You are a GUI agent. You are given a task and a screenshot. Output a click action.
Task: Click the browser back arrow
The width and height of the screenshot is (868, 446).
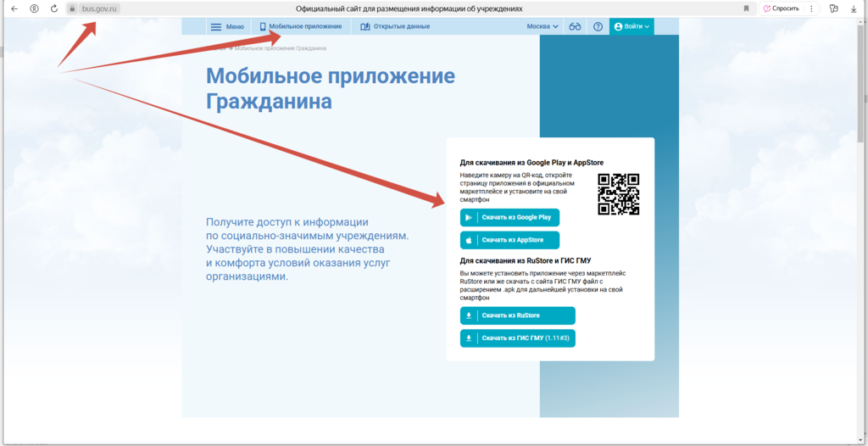(14, 8)
